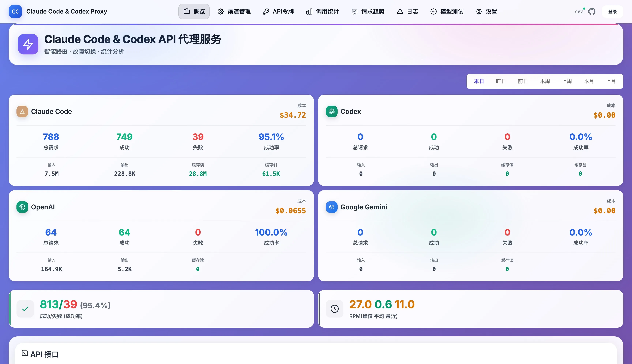Open the 设置 settings page

[x=486, y=12]
